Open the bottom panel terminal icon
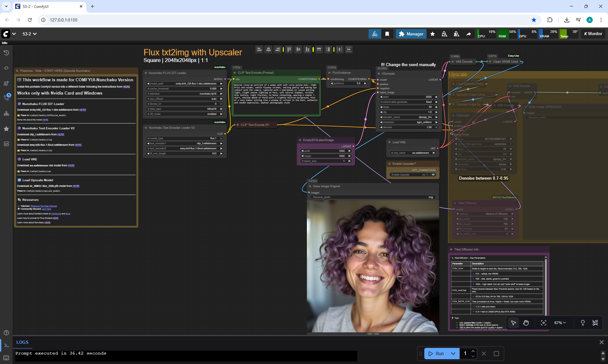Viewport: 608px width, 364px height. click(6, 345)
